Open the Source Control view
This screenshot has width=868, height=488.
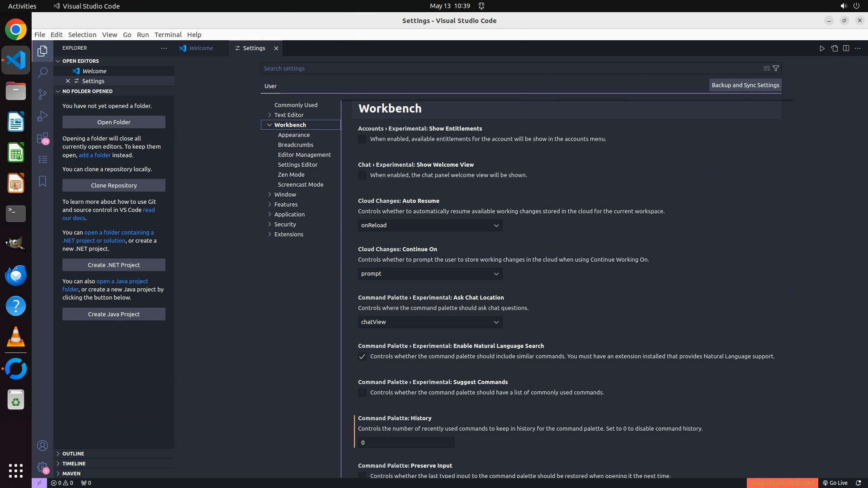[42, 94]
